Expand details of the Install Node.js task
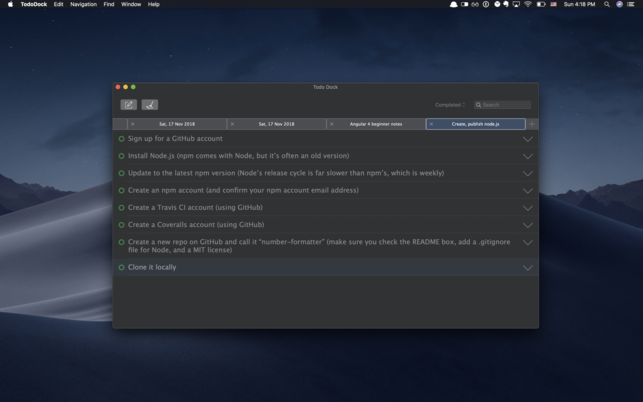Screen dimensions: 643x402 click(528, 156)
